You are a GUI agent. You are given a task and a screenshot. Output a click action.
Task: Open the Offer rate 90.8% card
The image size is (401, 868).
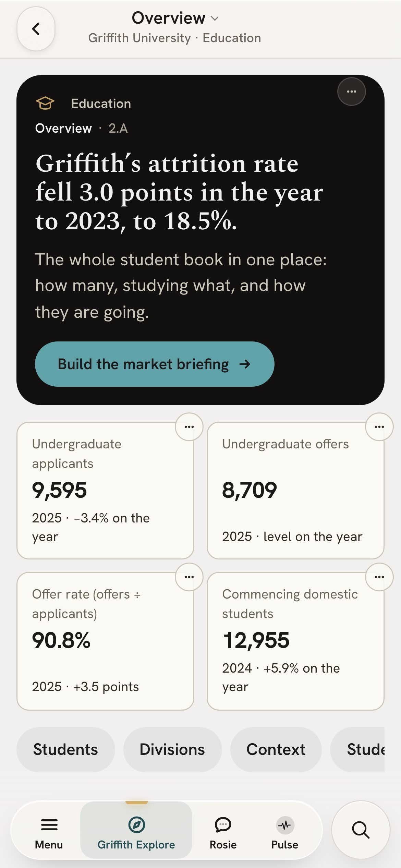coord(105,641)
